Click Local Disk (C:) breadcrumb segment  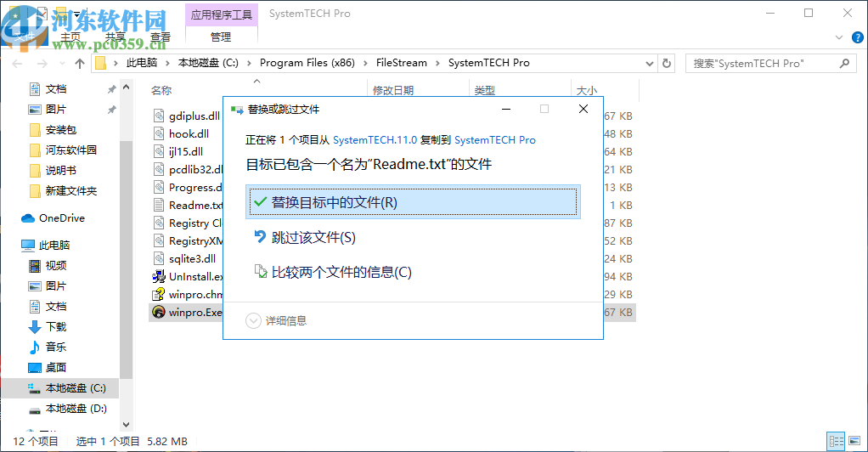208,63
